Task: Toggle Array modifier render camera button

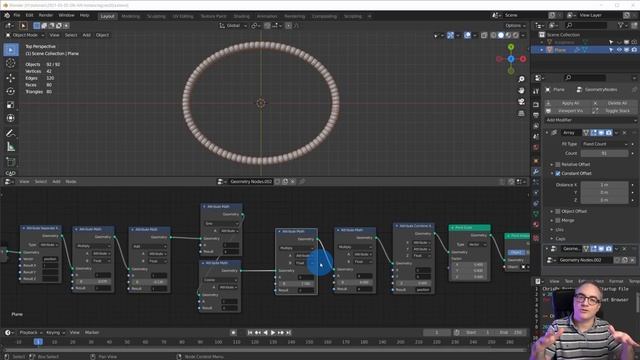Action: coord(609,133)
